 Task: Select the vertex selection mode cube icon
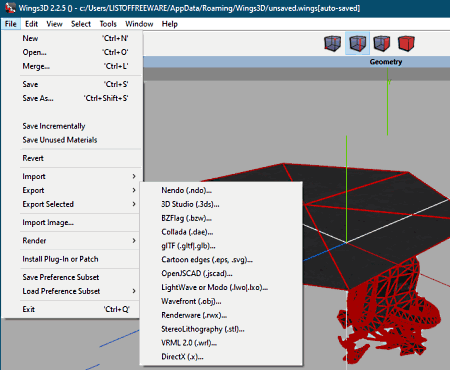(332, 44)
